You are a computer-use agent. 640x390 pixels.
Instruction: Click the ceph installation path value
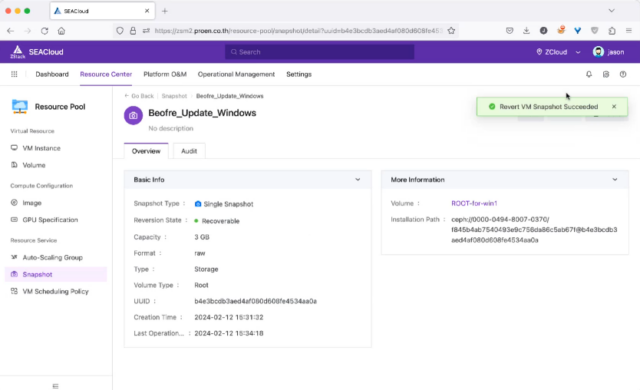point(534,230)
